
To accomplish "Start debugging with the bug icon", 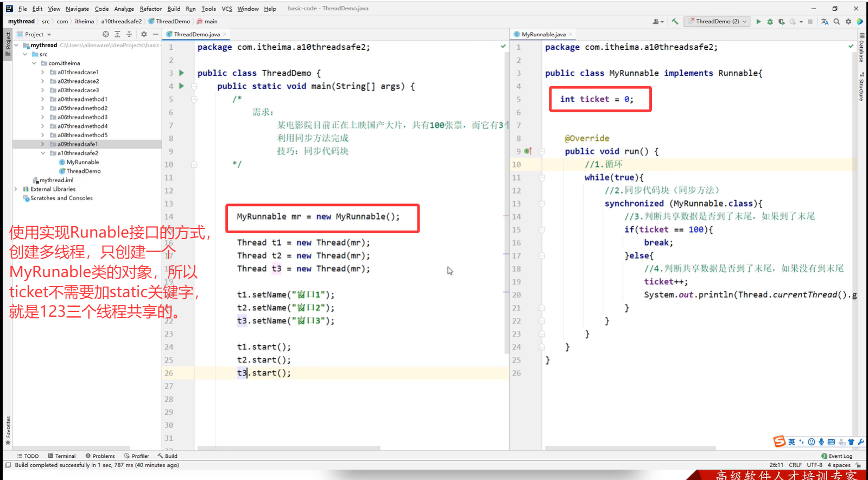I will point(770,22).
